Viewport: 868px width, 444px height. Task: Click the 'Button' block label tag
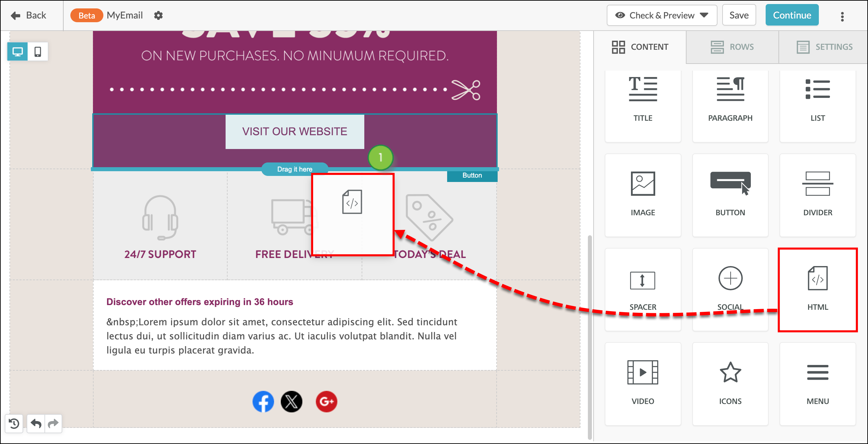tap(472, 175)
